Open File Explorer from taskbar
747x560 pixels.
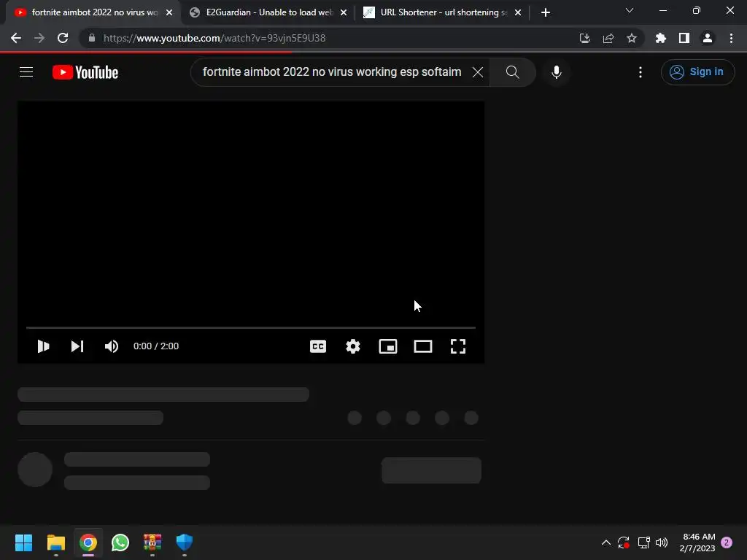pyautogui.click(x=55, y=542)
